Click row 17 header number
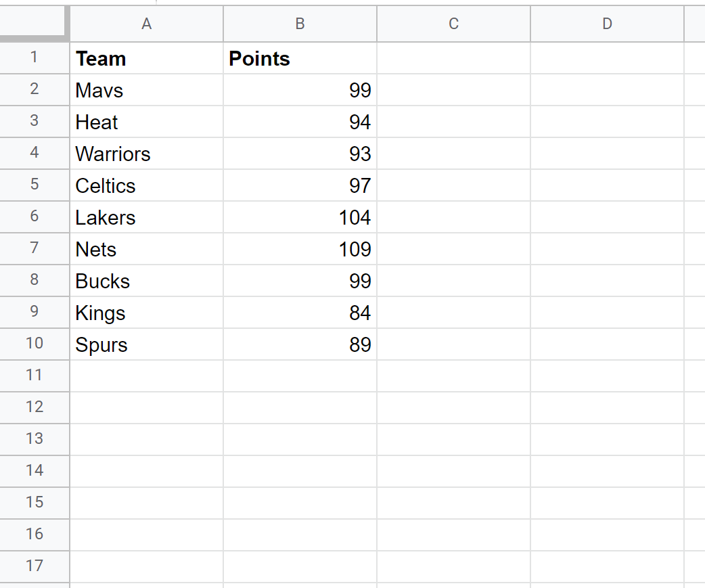The width and height of the screenshot is (705, 588). (x=35, y=566)
